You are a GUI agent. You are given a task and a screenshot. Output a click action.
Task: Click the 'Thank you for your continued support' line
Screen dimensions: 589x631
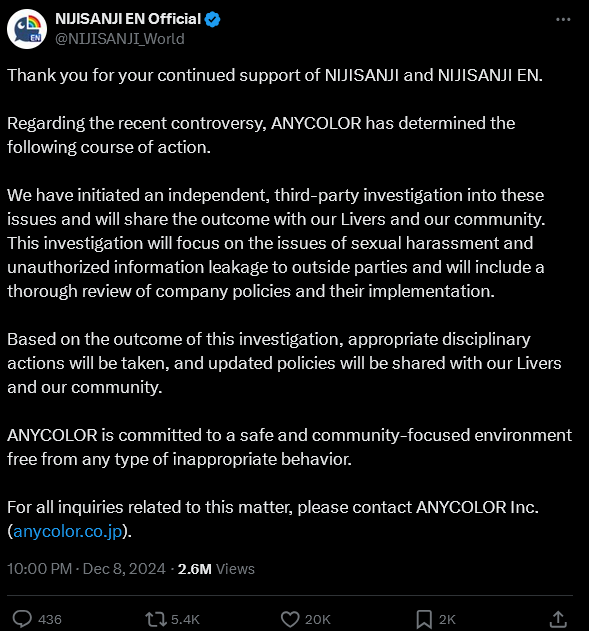[275, 75]
